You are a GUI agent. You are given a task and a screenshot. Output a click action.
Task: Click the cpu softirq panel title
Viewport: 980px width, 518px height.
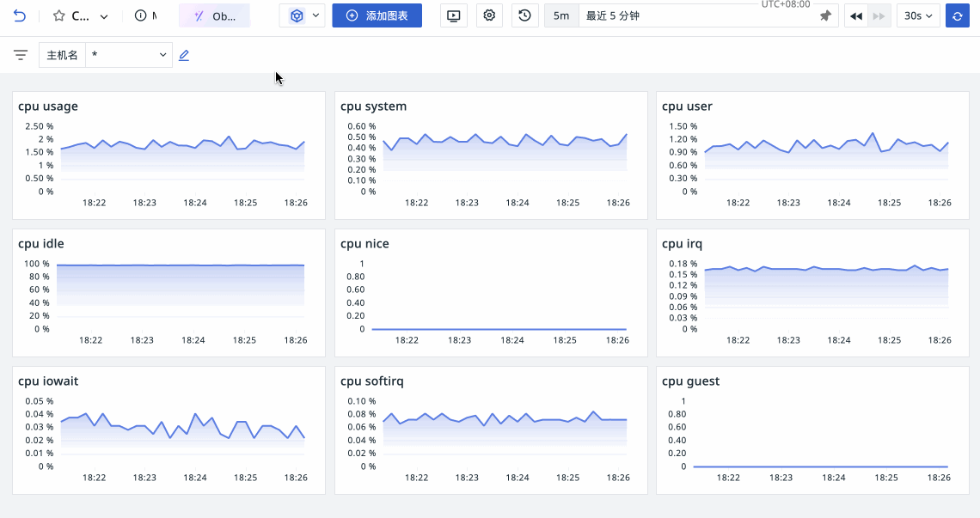point(372,381)
